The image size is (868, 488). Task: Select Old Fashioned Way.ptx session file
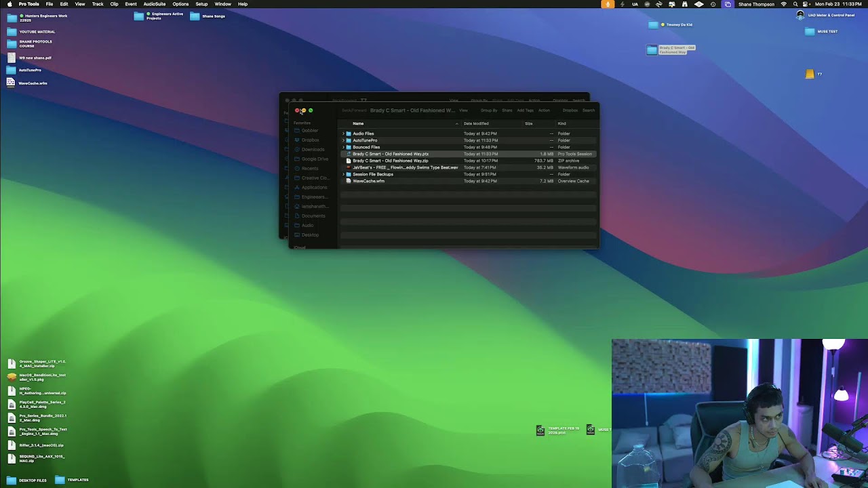(x=468, y=154)
